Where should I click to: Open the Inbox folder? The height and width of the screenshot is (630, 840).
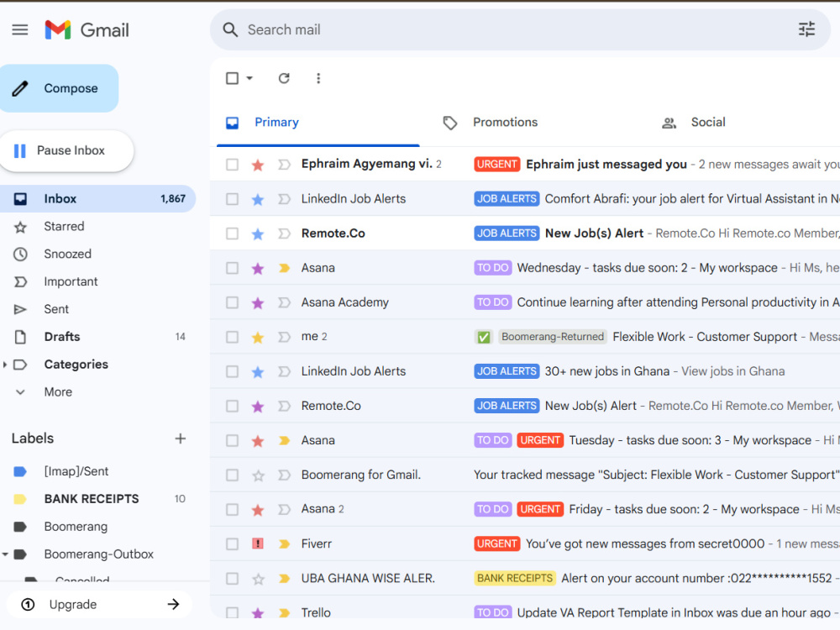click(x=97, y=199)
